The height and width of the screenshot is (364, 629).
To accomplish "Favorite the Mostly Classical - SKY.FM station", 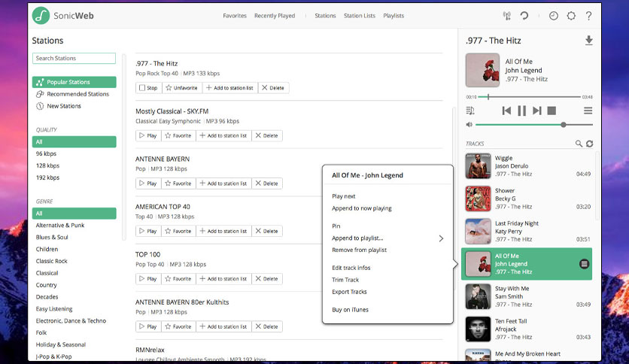I will point(178,135).
